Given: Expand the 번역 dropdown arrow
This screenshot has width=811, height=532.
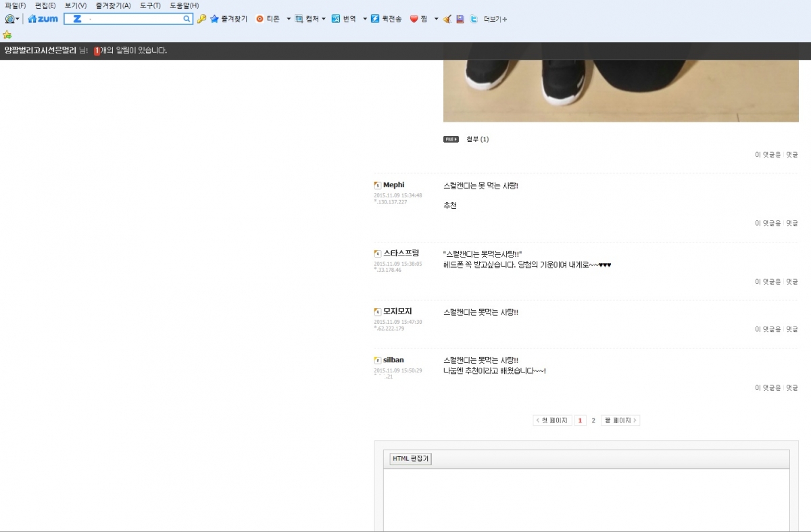Looking at the screenshot, I should click(x=365, y=19).
